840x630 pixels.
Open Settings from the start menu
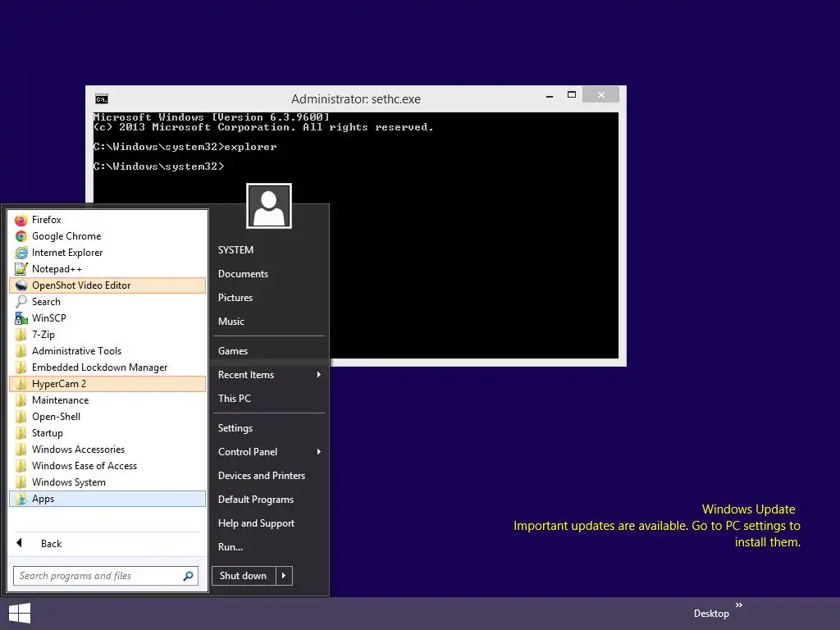[x=269, y=428]
